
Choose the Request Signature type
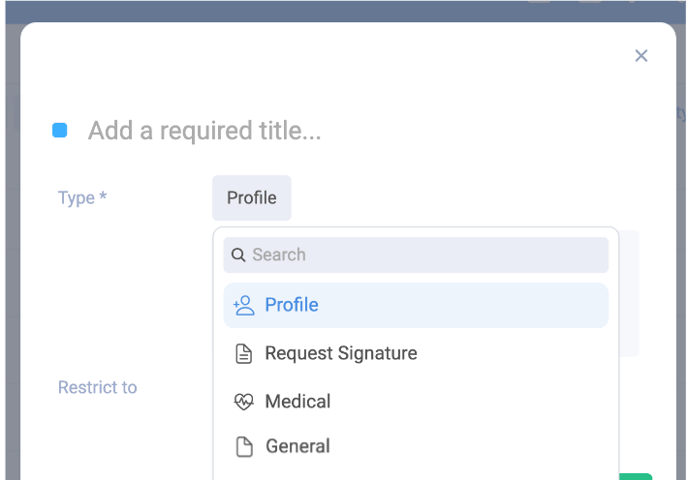416,354
